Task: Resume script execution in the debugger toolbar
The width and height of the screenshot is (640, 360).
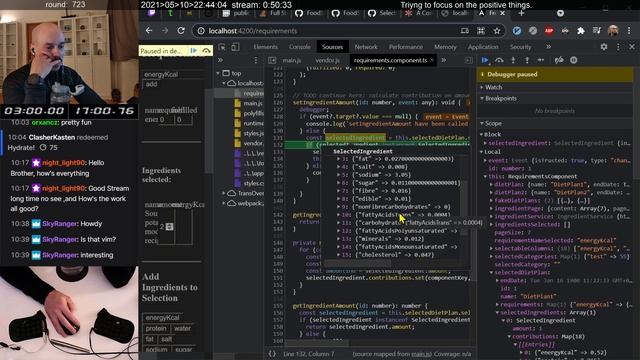Action: (485, 60)
